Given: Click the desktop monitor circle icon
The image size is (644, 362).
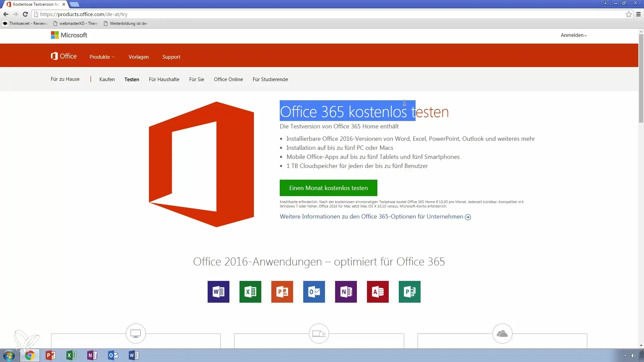Looking at the screenshot, I should click(136, 334).
